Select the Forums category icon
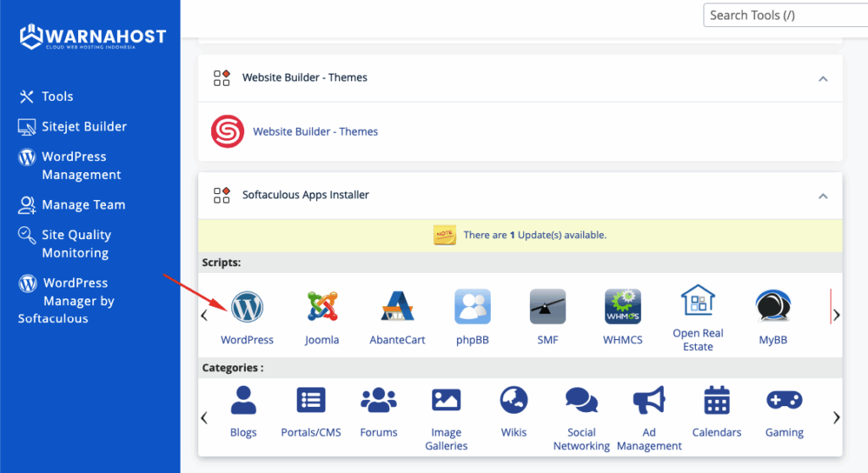The width and height of the screenshot is (868, 473). click(x=379, y=400)
